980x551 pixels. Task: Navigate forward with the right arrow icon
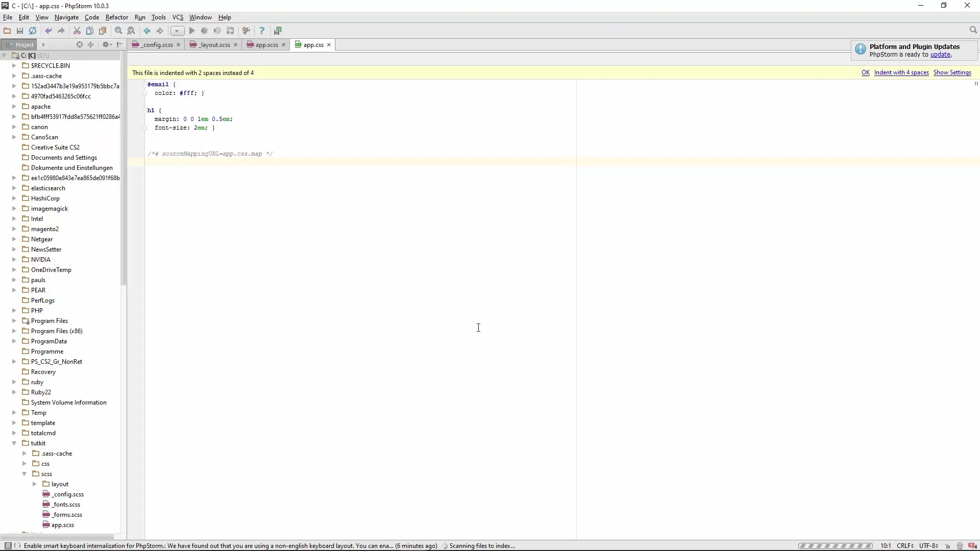point(160,31)
